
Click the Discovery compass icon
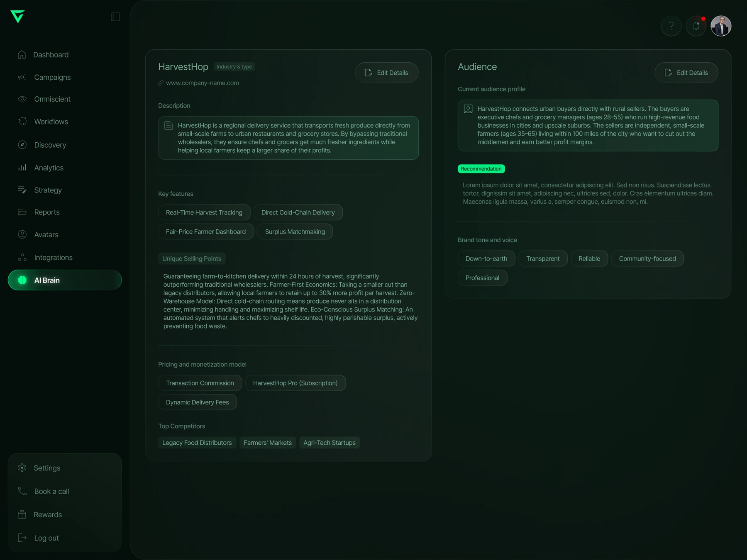(22, 145)
